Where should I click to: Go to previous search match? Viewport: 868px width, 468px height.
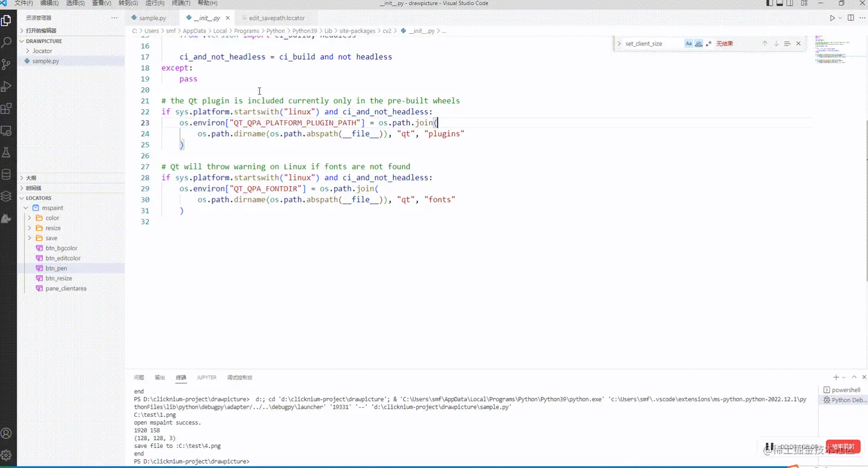pos(765,44)
